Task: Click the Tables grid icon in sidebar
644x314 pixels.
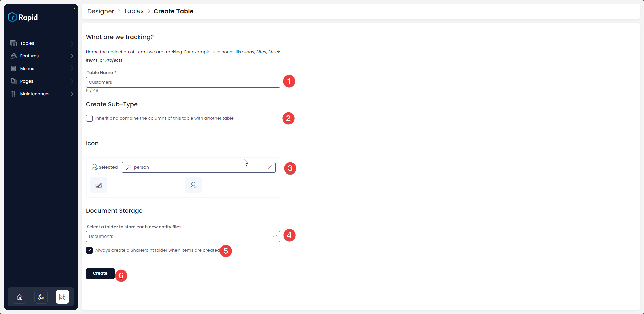Action: coord(13,43)
